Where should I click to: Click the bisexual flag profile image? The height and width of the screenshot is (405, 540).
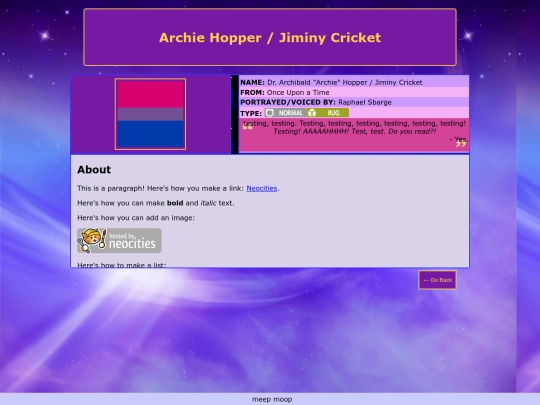tap(150, 114)
